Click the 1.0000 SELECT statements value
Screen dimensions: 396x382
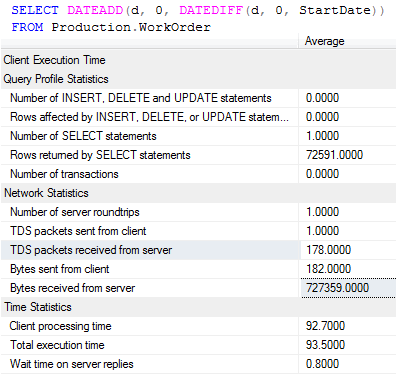coord(322,136)
